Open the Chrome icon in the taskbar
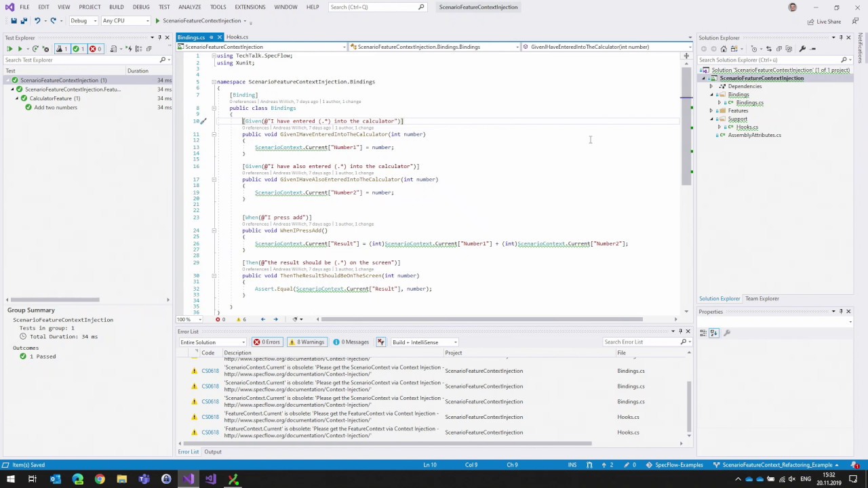This screenshot has width=868, height=488. [x=100, y=480]
